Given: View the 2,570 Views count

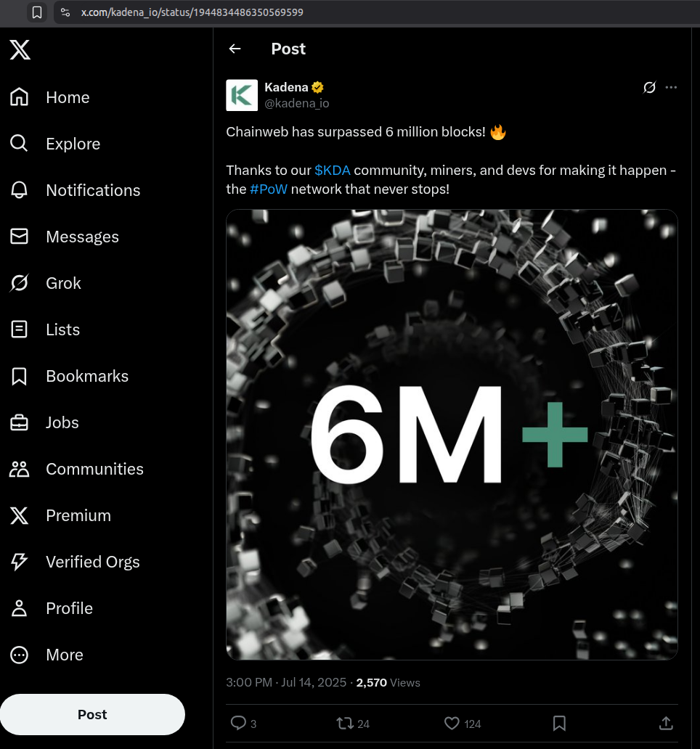Looking at the screenshot, I should click(x=388, y=682).
